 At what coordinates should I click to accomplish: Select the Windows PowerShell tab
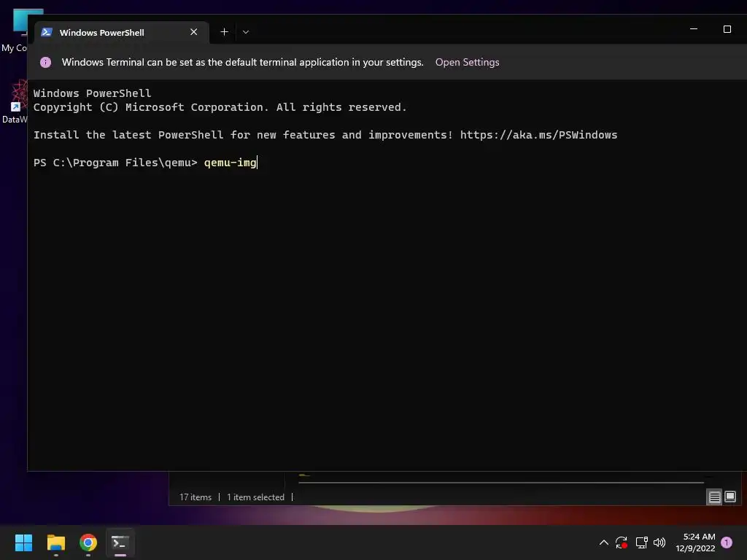click(122, 32)
